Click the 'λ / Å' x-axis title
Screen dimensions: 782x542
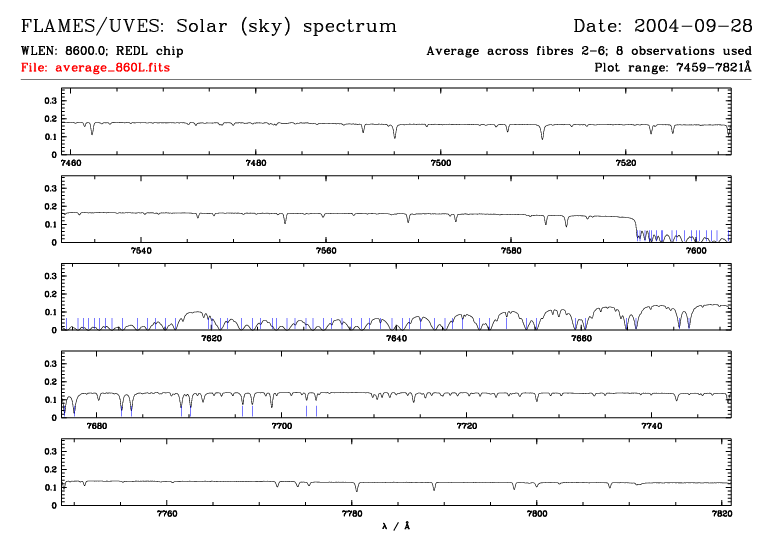396,526
